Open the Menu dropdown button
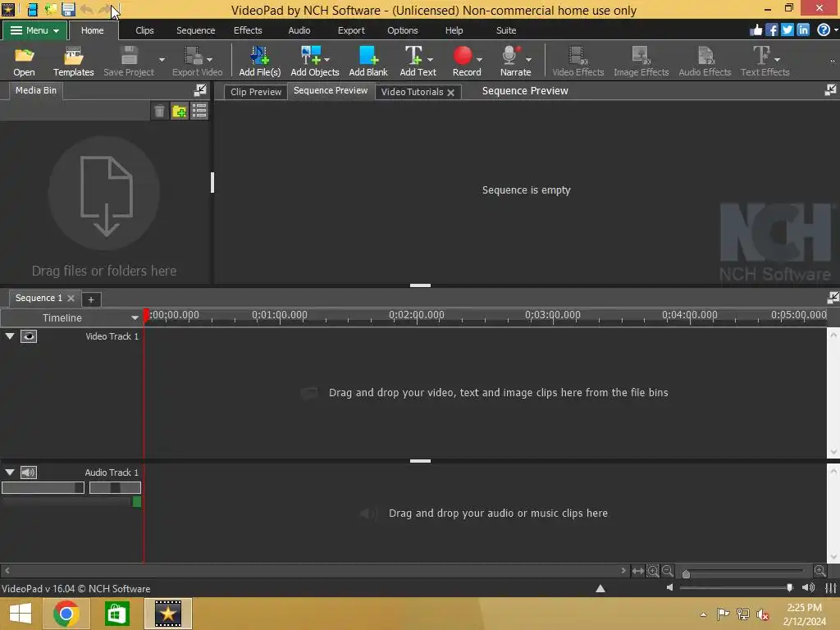Screen dimensions: 840x630 [34, 30]
